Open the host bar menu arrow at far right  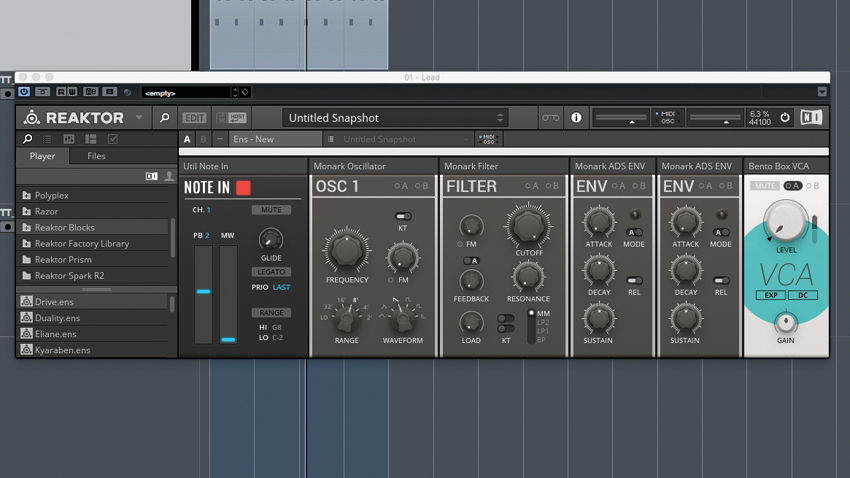click(822, 92)
